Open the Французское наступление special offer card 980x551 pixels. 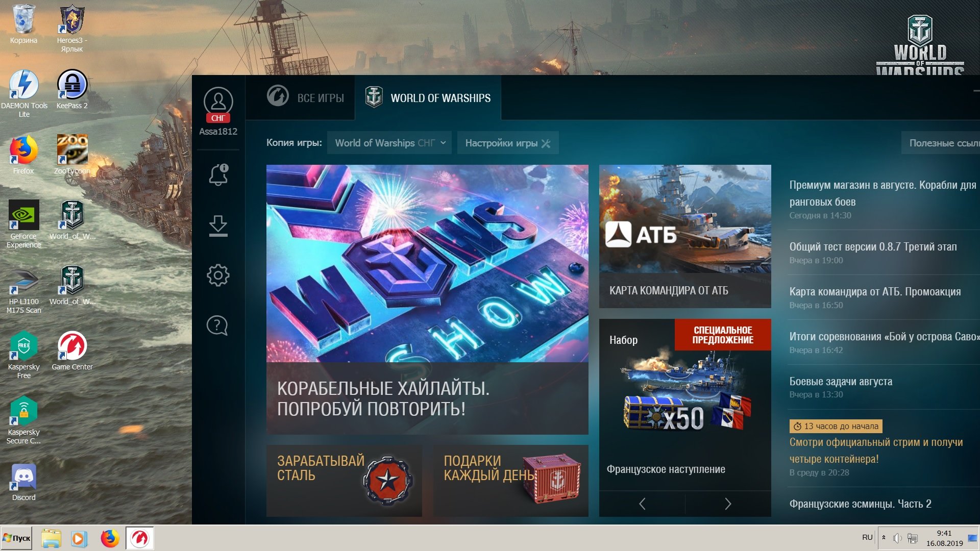(685, 404)
